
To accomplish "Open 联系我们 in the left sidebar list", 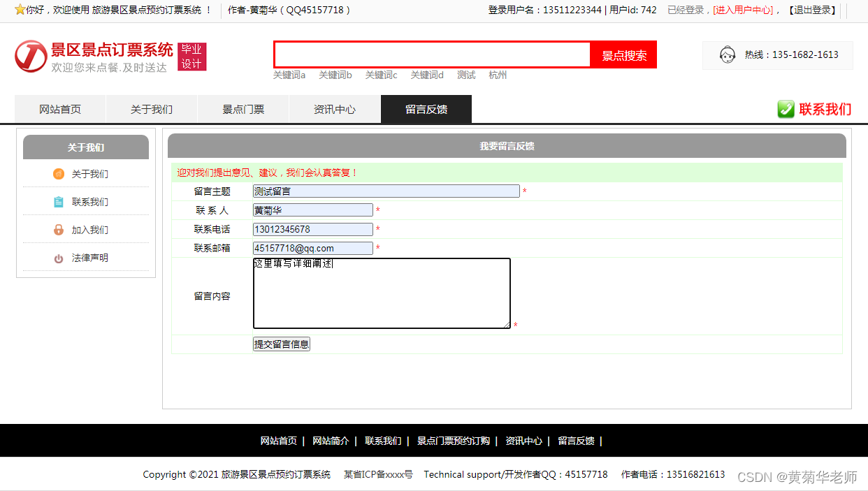I will 90,202.
